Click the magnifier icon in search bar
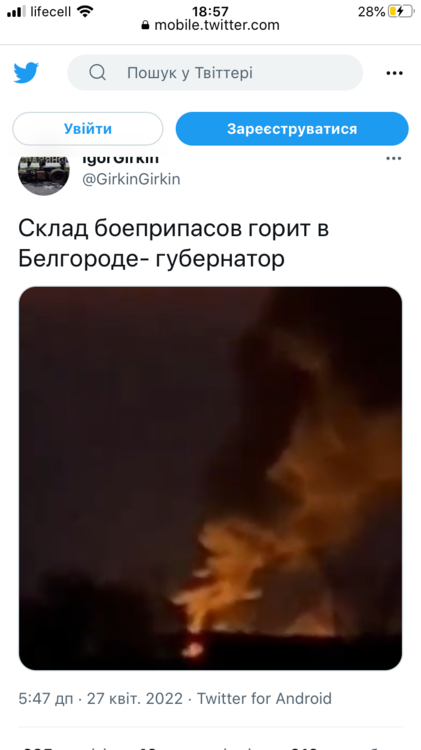Image resolution: width=421 pixels, height=750 pixels. coord(98,73)
